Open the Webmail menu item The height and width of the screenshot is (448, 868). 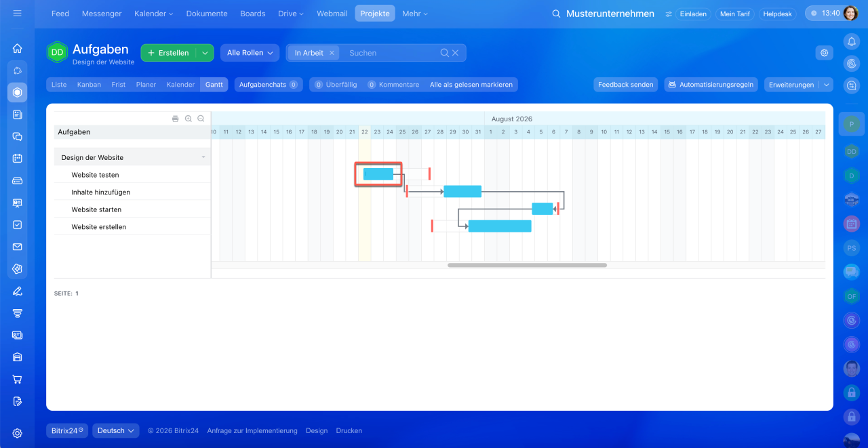click(332, 14)
